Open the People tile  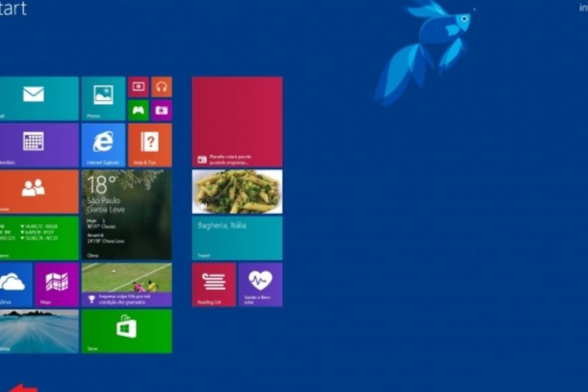[39, 192]
